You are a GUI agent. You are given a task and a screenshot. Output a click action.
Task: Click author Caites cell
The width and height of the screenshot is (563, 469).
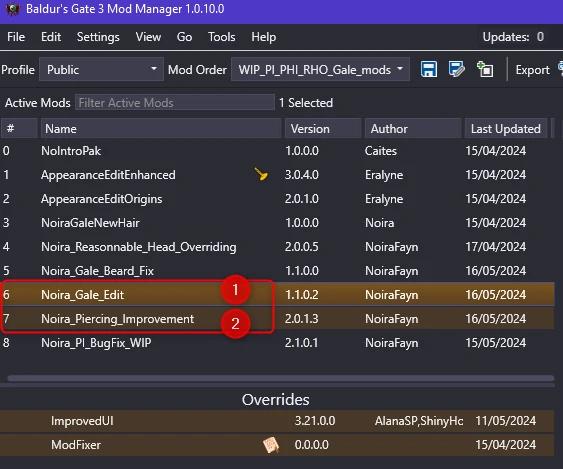pos(381,151)
